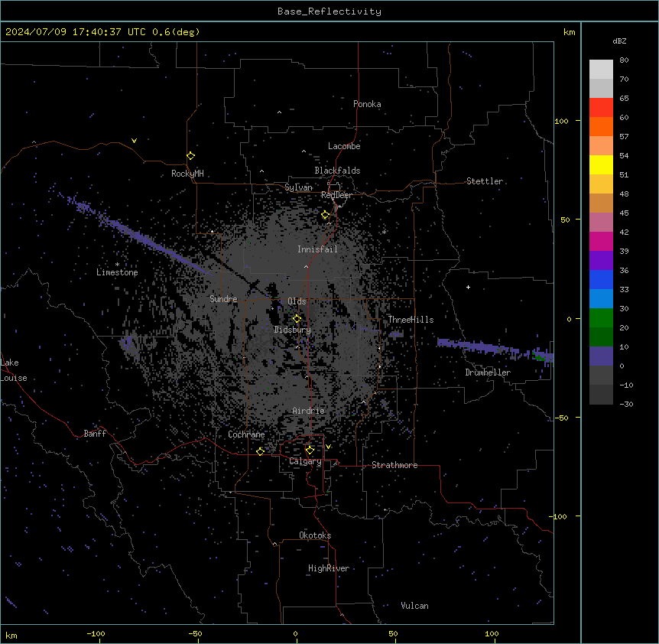This screenshot has height=644, width=659.
Task: Click the bright green 20-30 dBZ legend swatch
Action: (x=601, y=318)
